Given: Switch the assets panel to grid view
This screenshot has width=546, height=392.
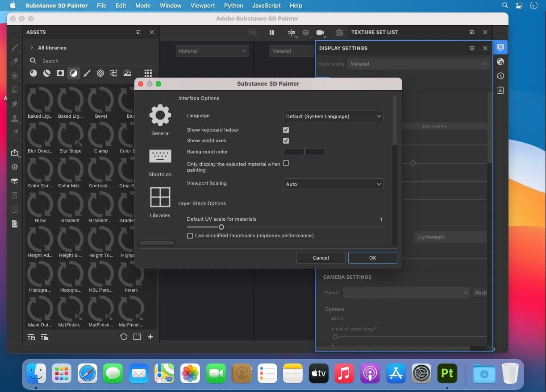Looking at the screenshot, I should [148, 73].
